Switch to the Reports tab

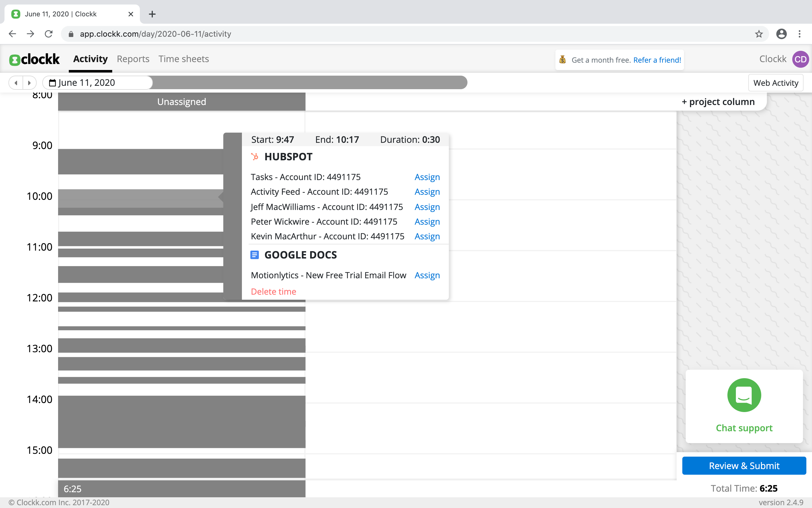tap(133, 59)
